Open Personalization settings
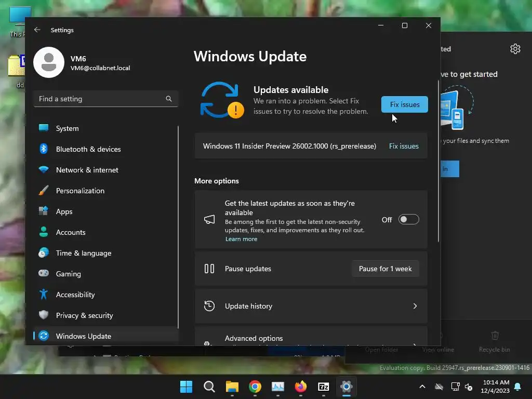532x399 pixels. [x=106, y=190]
